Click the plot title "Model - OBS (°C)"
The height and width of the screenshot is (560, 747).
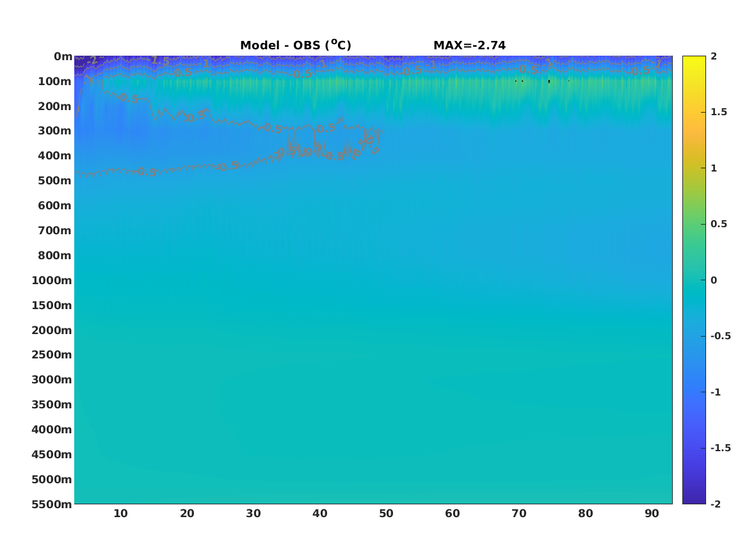[x=295, y=45]
